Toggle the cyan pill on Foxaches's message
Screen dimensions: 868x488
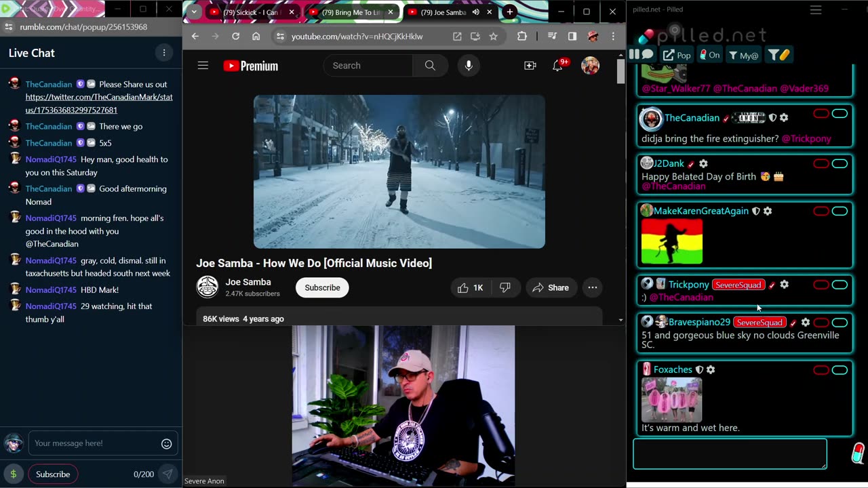(840, 370)
